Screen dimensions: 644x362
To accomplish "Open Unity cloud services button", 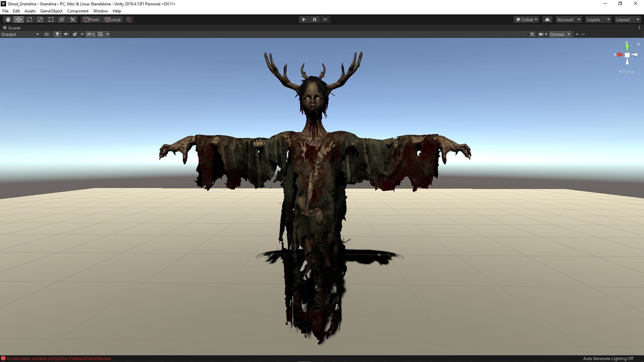I will point(547,19).
